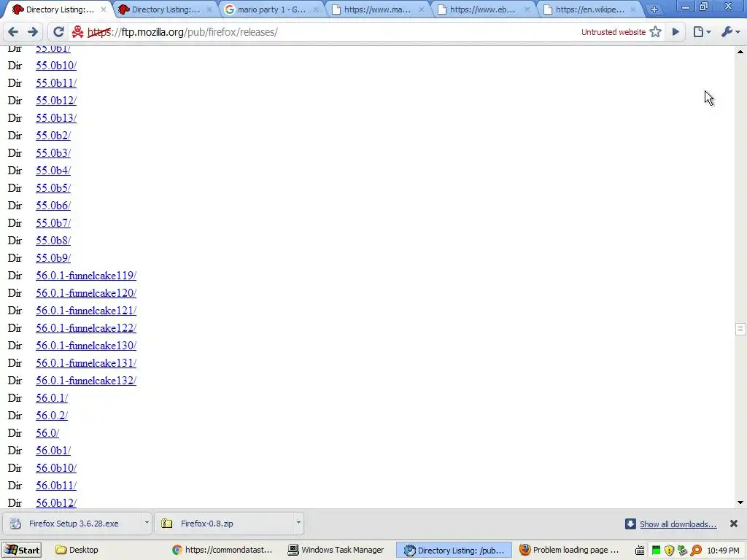Click the scrollbar up arrow

(x=740, y=52)
